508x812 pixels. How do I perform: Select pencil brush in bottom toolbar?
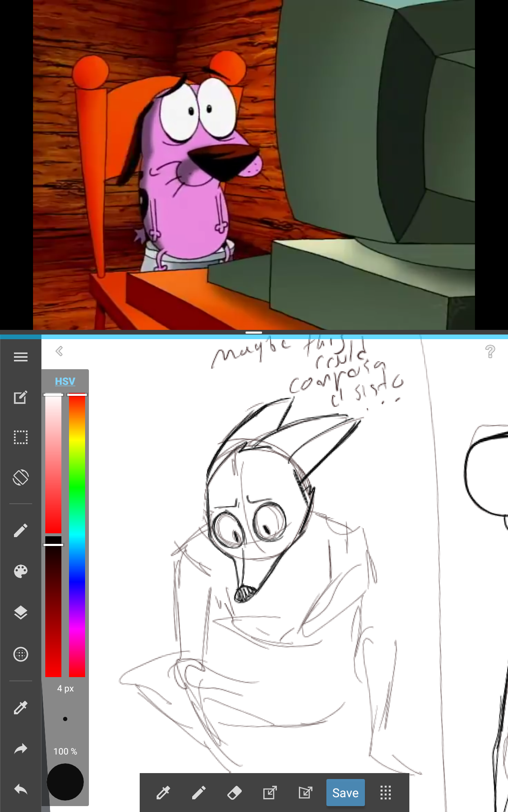click(199, 793)
